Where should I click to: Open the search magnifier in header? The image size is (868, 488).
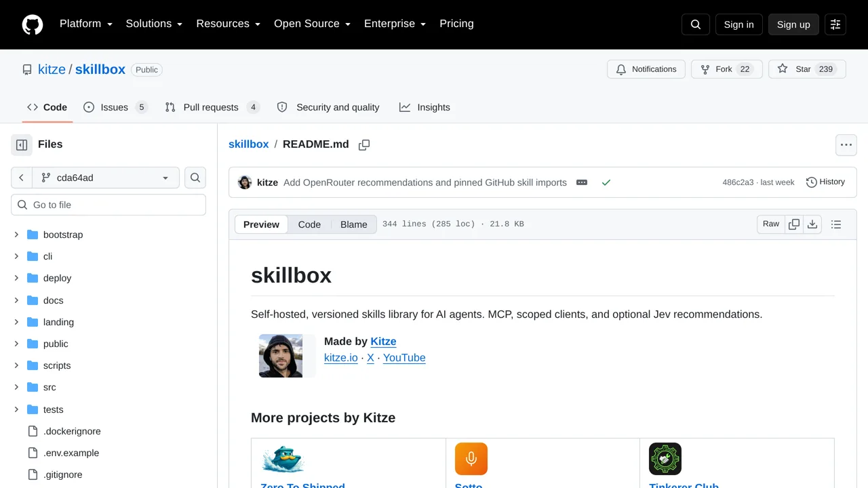tap(696, 24)
